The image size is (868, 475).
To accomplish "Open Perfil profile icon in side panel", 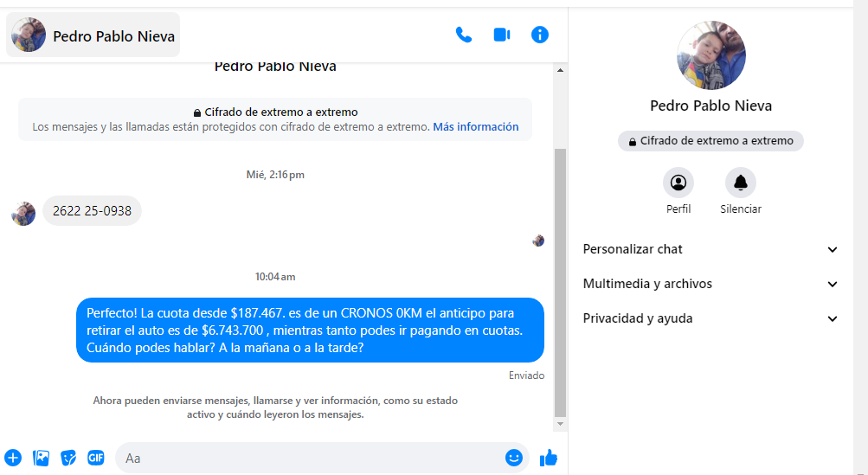I will point(678,183).
